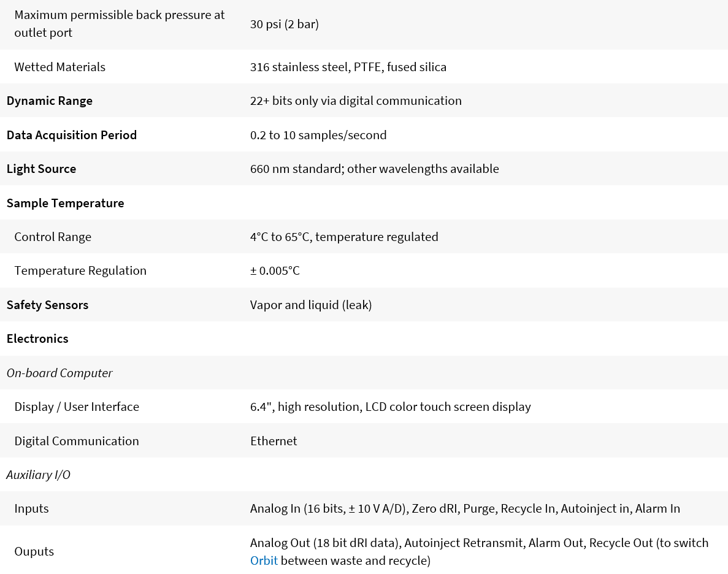
Task: Click 'Vapor and liquid (leak)' text
Action: point(311,305)
